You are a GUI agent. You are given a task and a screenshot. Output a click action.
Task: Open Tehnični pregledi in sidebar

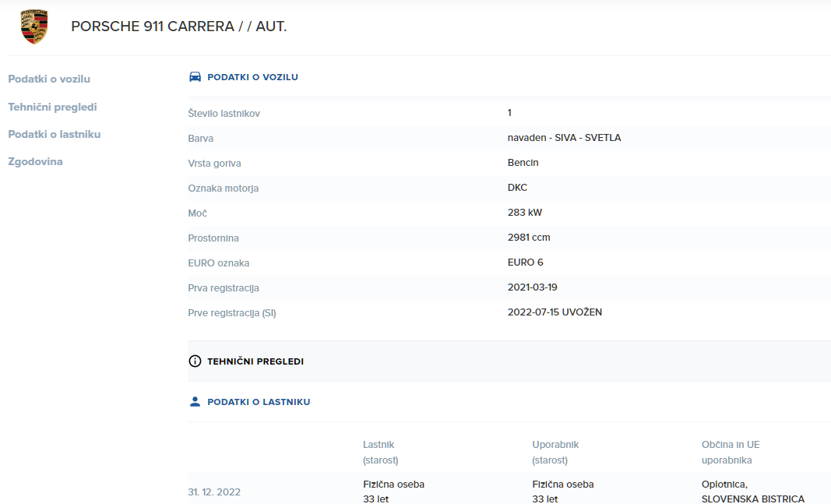click(52, 107)
